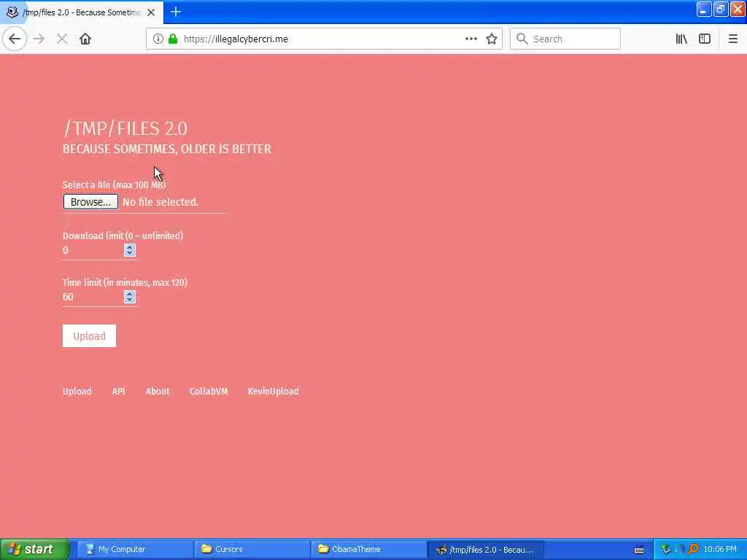Switch to /tmp/files taskbar browser button
The width and height of the screenshot is (747, 560).
click(x=486, y=550)
